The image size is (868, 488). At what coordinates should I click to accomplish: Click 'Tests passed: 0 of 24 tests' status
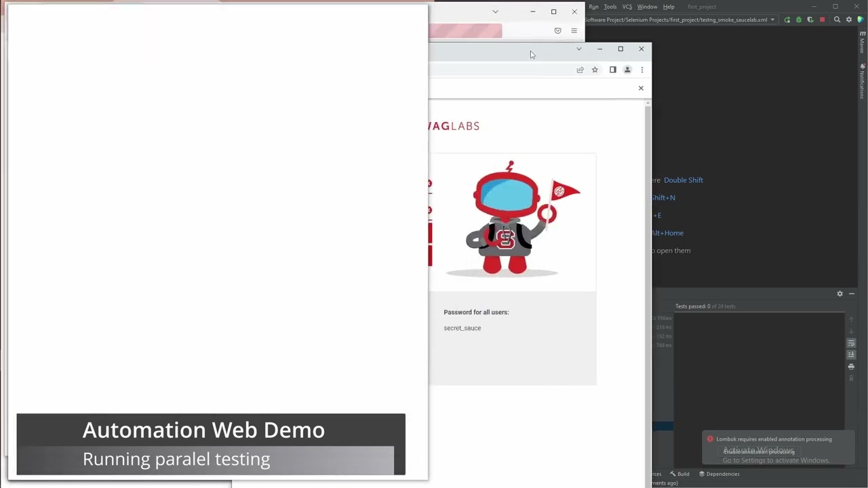(705, 306)
